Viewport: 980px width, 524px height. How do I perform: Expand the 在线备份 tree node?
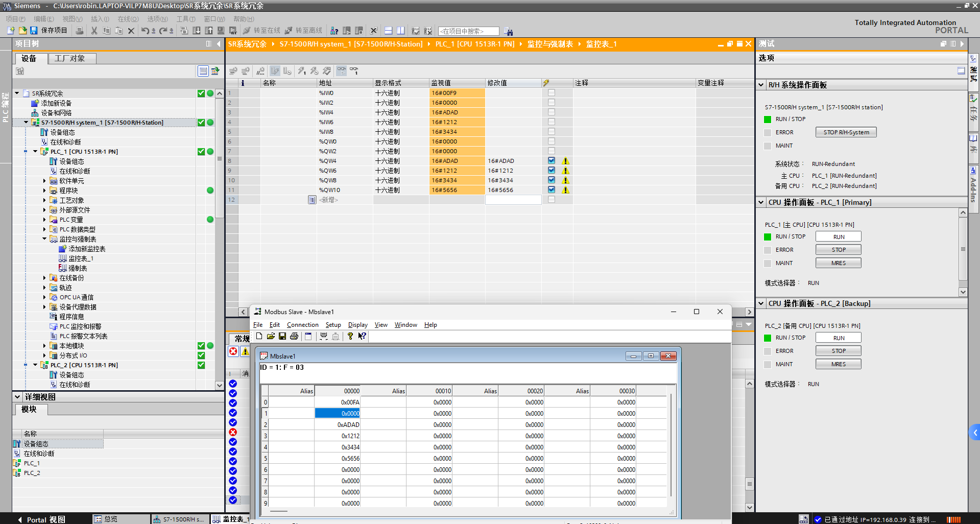[44, 278]
